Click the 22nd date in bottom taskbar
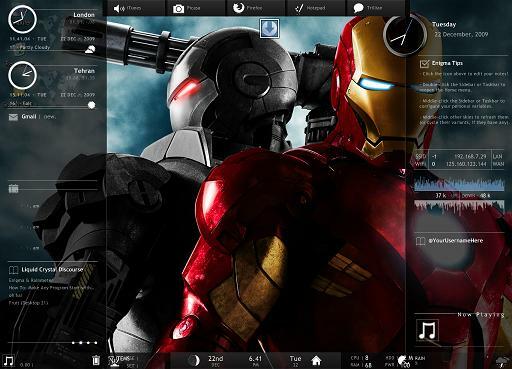The width and height of the screenshot is (512, 369). (x=215, y=359)
